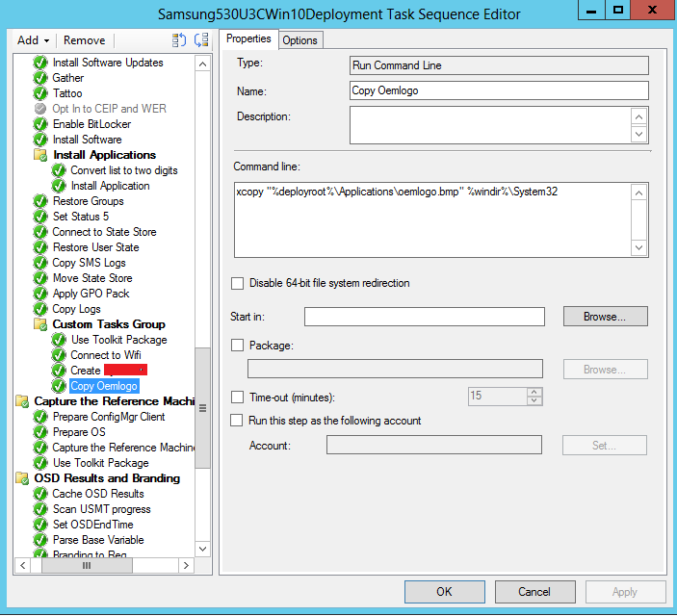
Task: Check the Package checkbox
Action: point(238,345)
